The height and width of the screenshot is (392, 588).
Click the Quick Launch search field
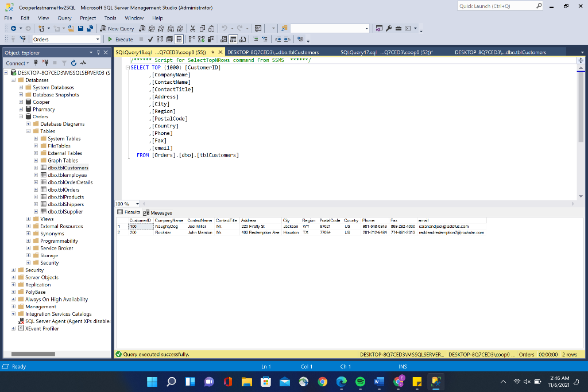500,6
